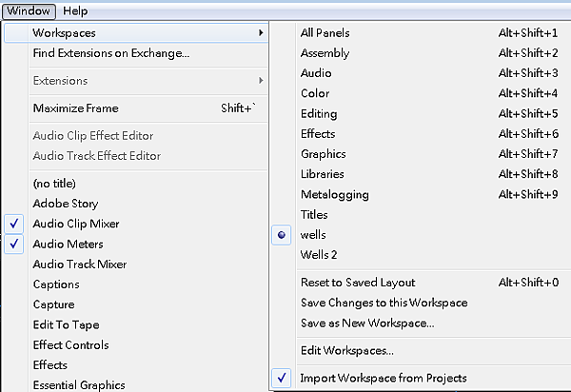Toggle the Audio Meters panel checkmark
The height and width of the screenshot is (392, 571).
[x=14, y=244]
